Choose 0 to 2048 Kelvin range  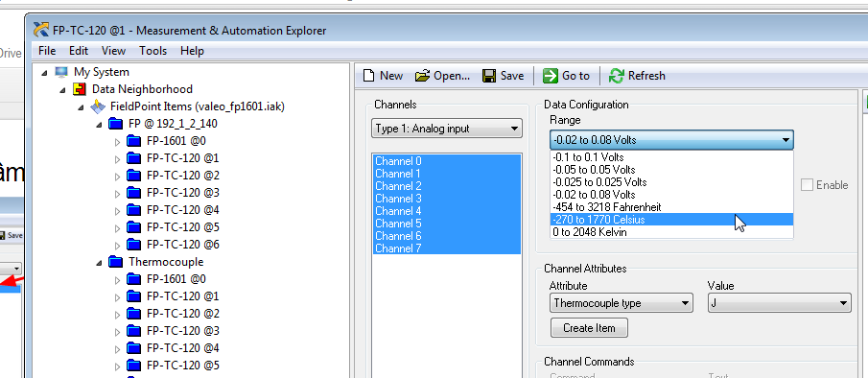(671, 232)
